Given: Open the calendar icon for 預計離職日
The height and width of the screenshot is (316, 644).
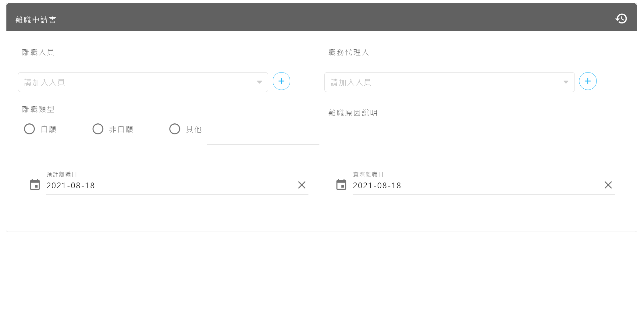Looking at the screenshot, I should point(35,185).
